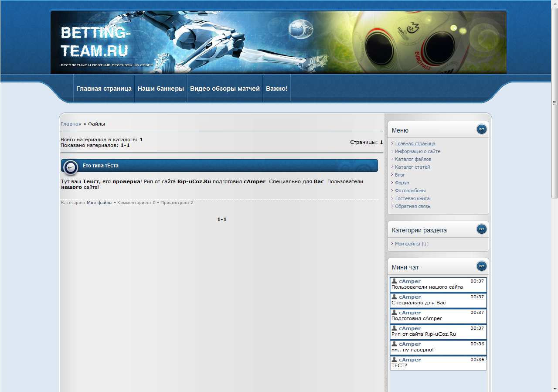Click 'Показано материалов: 1-1' text
Image resolution: width=558 pixels, height=392 pixels.
(x=95, y=145)
